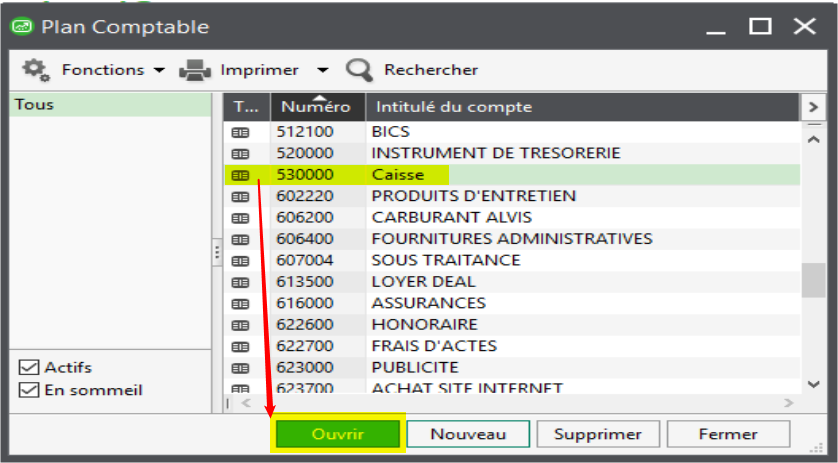Uncheck the Actifs checkbox
This screenshot has width=838, height=463.
29,368
